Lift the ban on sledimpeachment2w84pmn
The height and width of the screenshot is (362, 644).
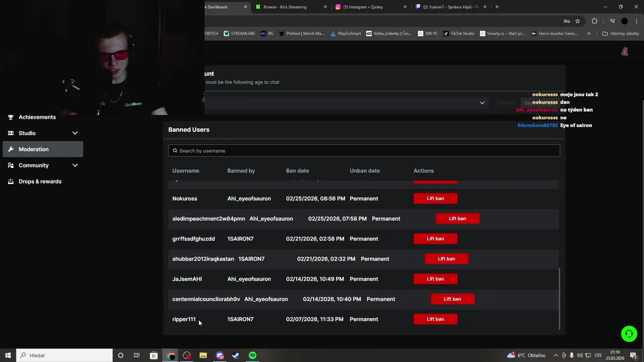(x=458, y=219)
